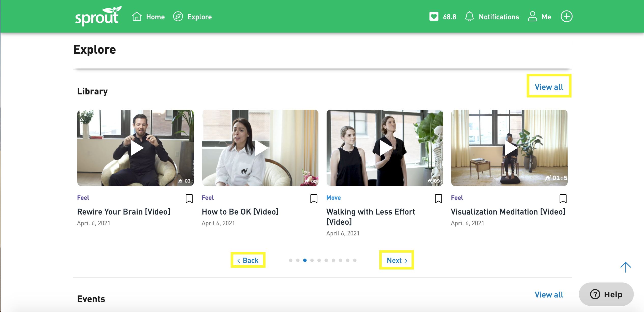Click the bookmark icon on How to Be OK

point(314,198)
